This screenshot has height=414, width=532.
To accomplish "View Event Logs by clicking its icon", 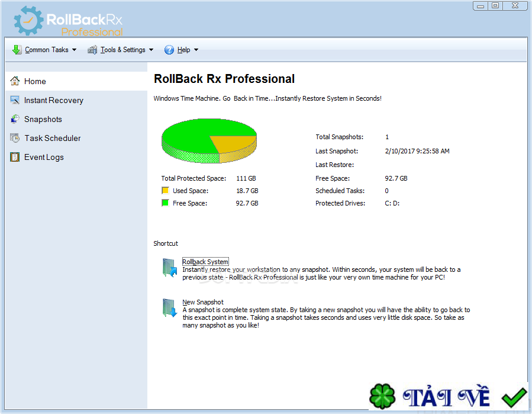I will pyautogui.click(x=15, y=157).
